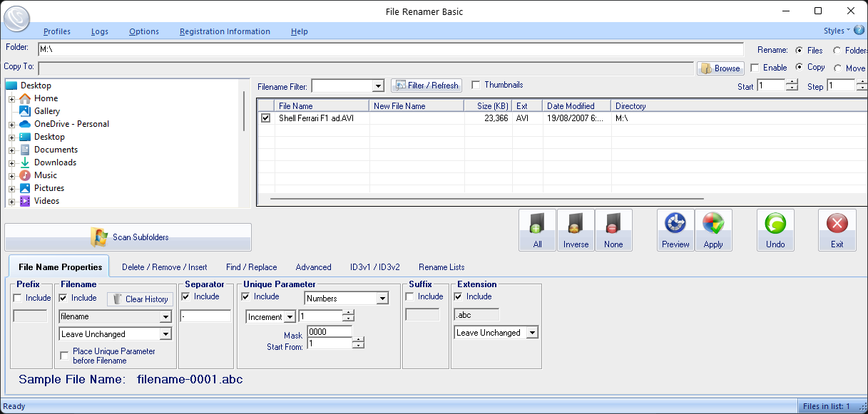Click the Scan Subfolders button
Image resolution: width=868 pixels, height=414 pixels.
[x=128, y=237]
